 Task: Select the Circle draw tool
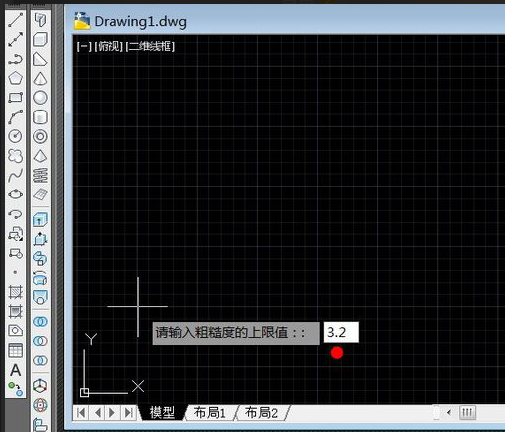point(15,136)
